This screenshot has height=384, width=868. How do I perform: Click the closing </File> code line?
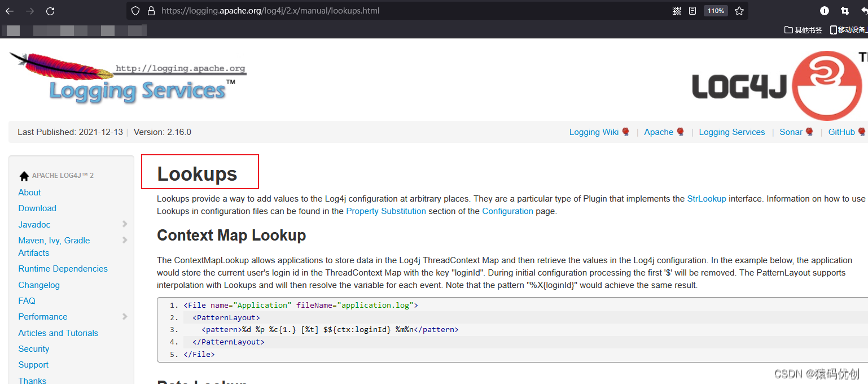(199, 355)
